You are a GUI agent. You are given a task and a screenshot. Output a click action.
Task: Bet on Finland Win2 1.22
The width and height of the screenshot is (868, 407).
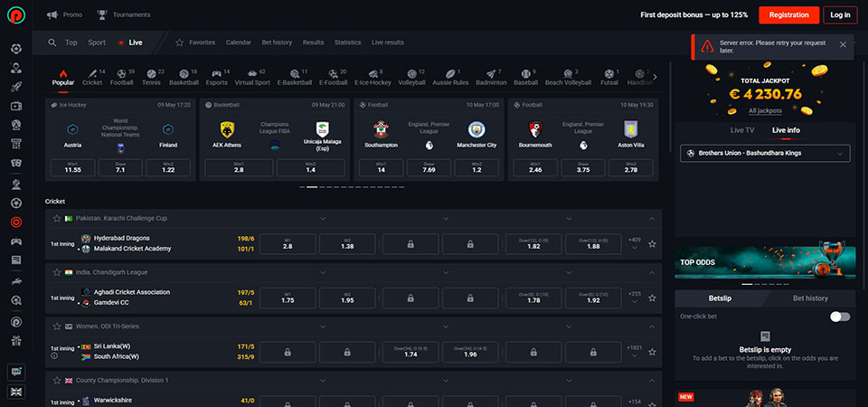[x=168, y=168]
